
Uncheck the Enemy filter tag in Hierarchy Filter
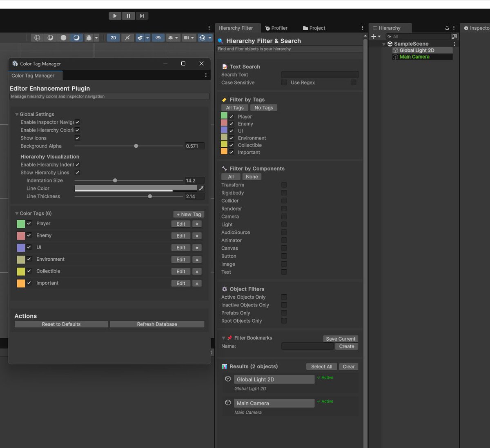click(x=231, y=124)
